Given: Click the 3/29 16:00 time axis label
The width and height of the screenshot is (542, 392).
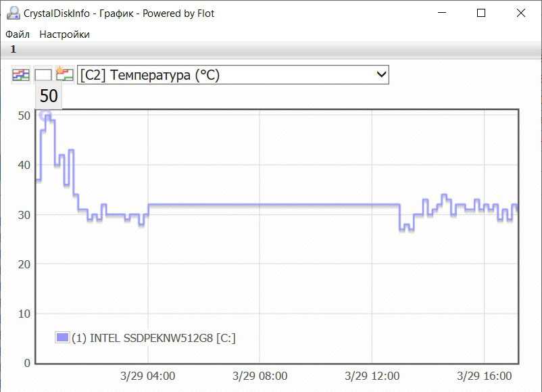Looking at the screenshot, I should click(x=484, y=376).
